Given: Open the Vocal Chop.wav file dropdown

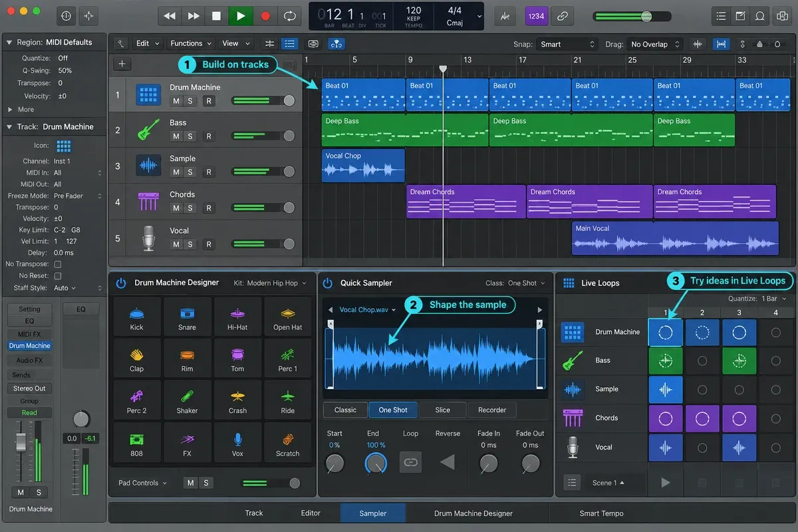Looking at the screenshot, I should [367, 310].
